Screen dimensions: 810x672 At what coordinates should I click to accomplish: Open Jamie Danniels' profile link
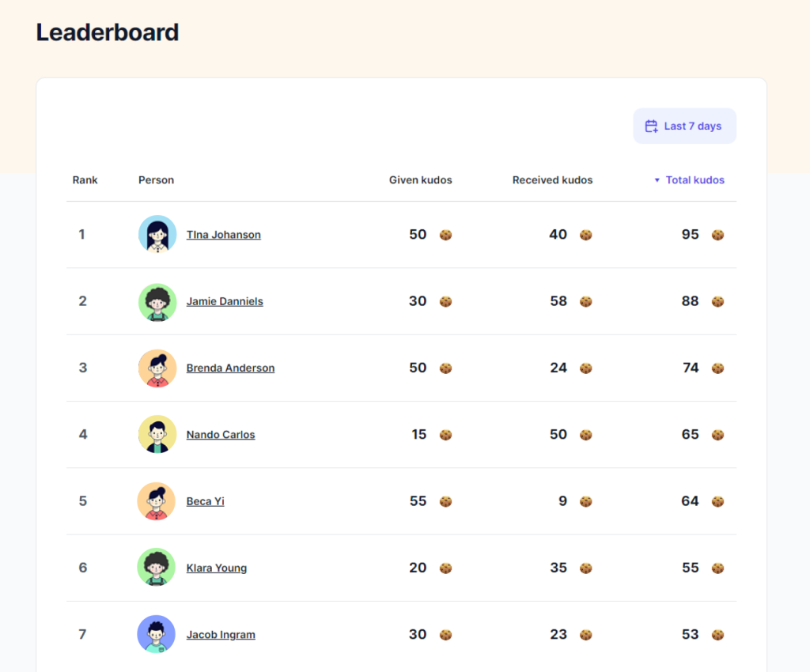pyautogui.click(x=225, y=301)
